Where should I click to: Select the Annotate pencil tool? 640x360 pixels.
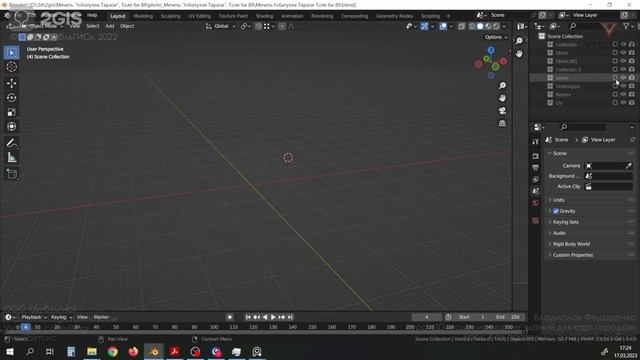[x=11, y=143]
